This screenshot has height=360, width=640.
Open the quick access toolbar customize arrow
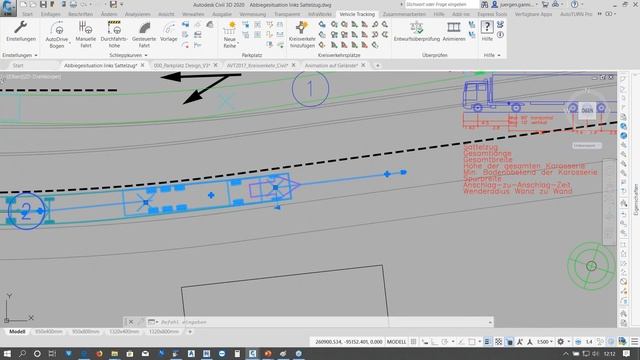point(121,4)
